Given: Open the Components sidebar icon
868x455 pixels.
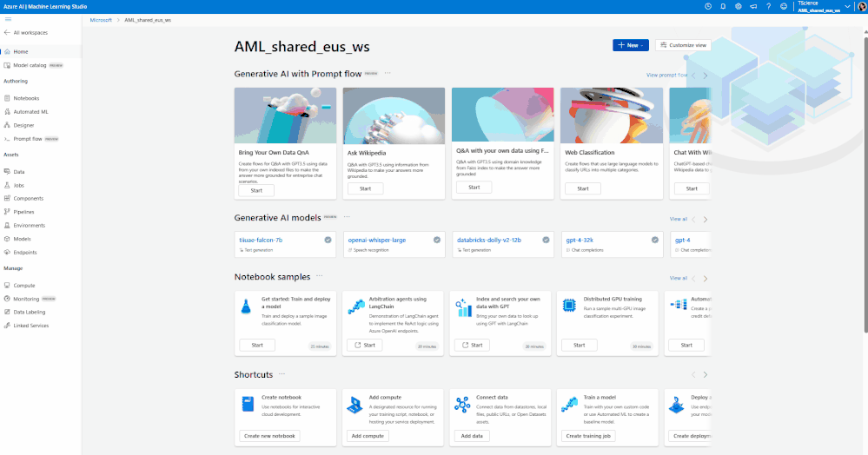Looking at the screenshot, I should [7, 198].
